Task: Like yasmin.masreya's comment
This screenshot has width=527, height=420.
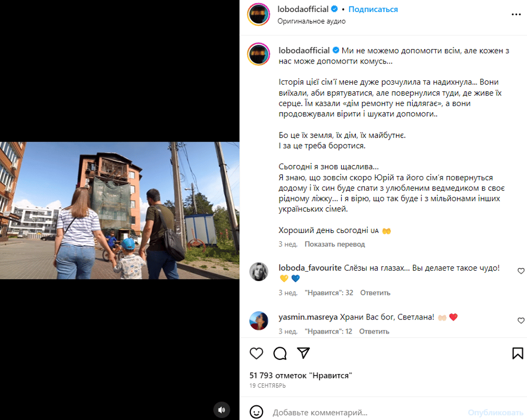Action: tap(520, 320)
